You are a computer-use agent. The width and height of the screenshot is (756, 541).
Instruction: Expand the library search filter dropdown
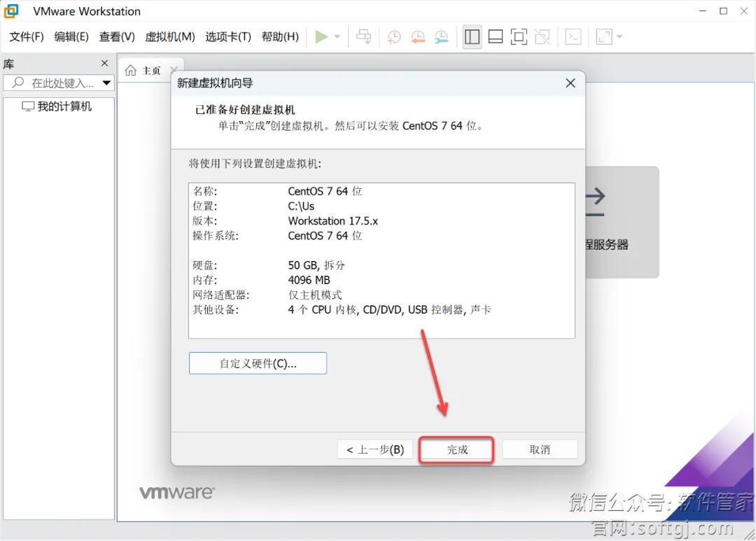[106, 83]
